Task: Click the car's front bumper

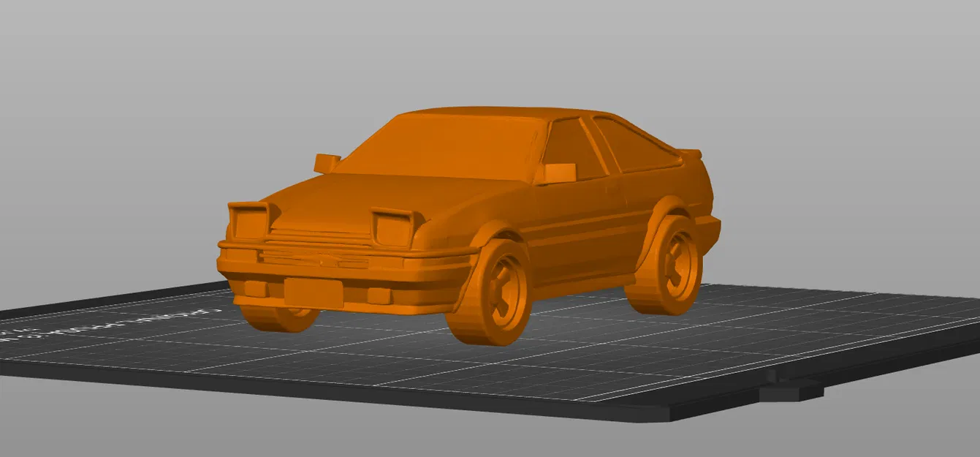Action: tap(314, 292)
